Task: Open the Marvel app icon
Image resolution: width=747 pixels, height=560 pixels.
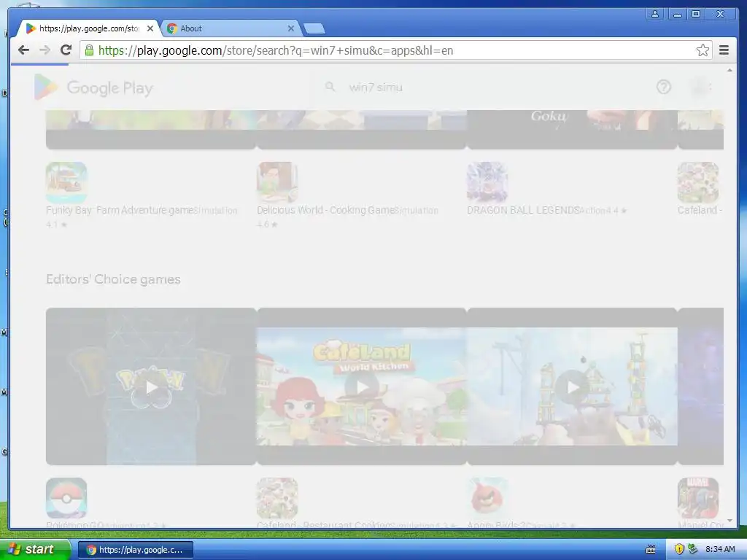Action: (698, 498)
